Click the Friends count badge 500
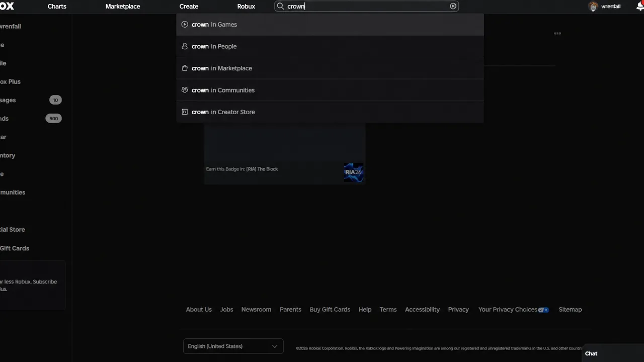 (54, 119)
